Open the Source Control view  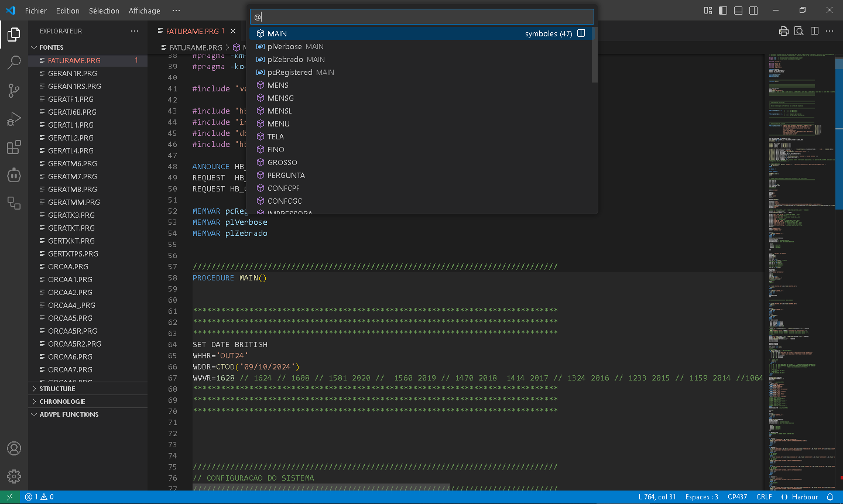tap(14, 90)
